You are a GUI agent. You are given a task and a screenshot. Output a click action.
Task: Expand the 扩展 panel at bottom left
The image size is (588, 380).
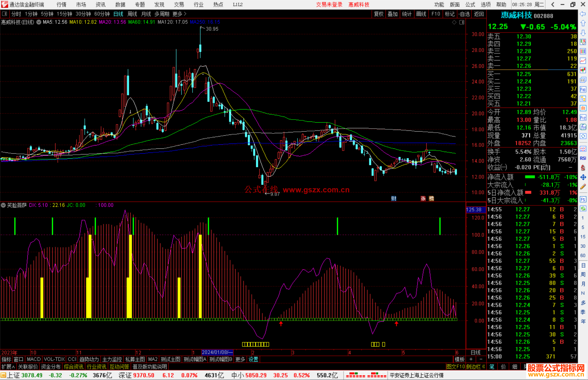coord(8,367)
